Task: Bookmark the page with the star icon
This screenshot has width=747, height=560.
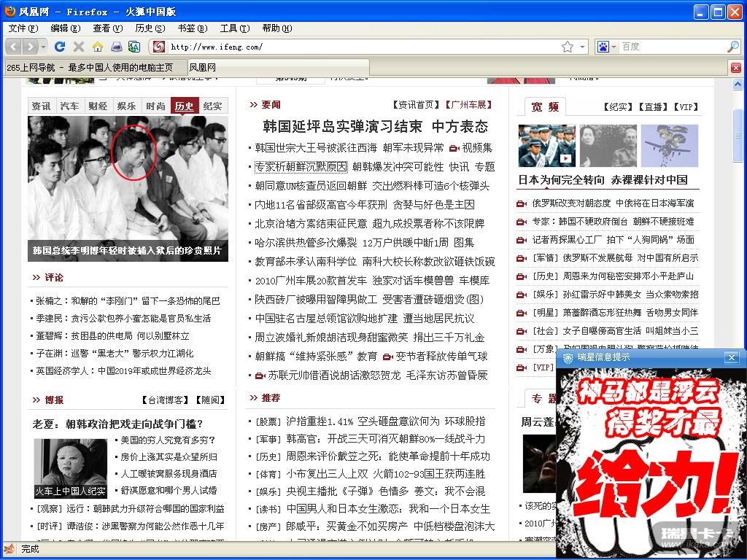Action: click(567, 47)
